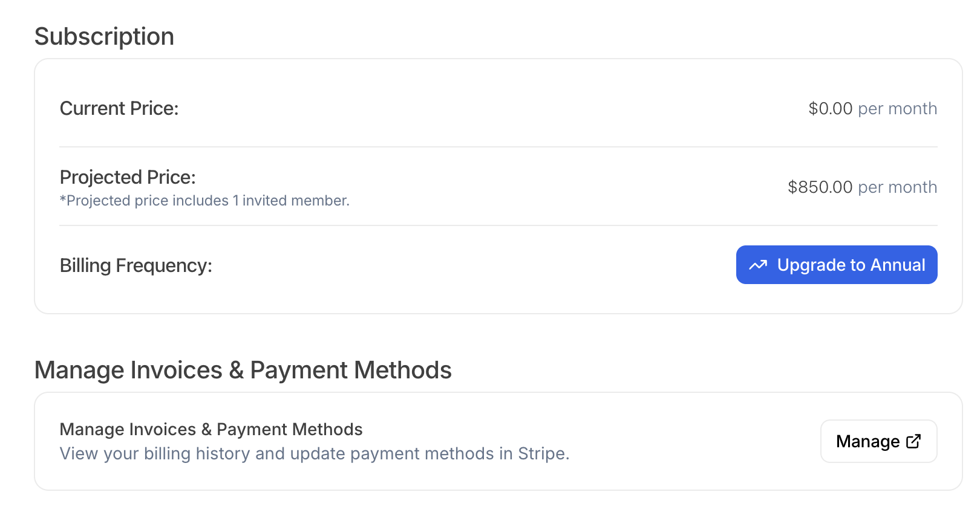
Task: Select the Manage Invoices & Payment Methods row title
Action: [211, 429]
